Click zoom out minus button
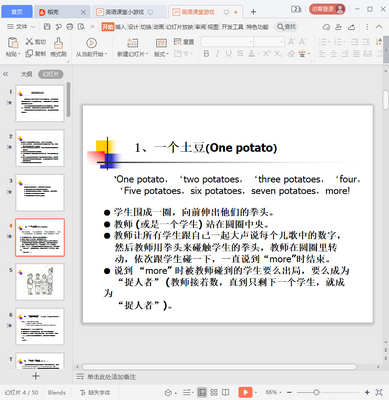Image resolution: width=389 pixels, height=400 pixels. click(x=289, y=392)
